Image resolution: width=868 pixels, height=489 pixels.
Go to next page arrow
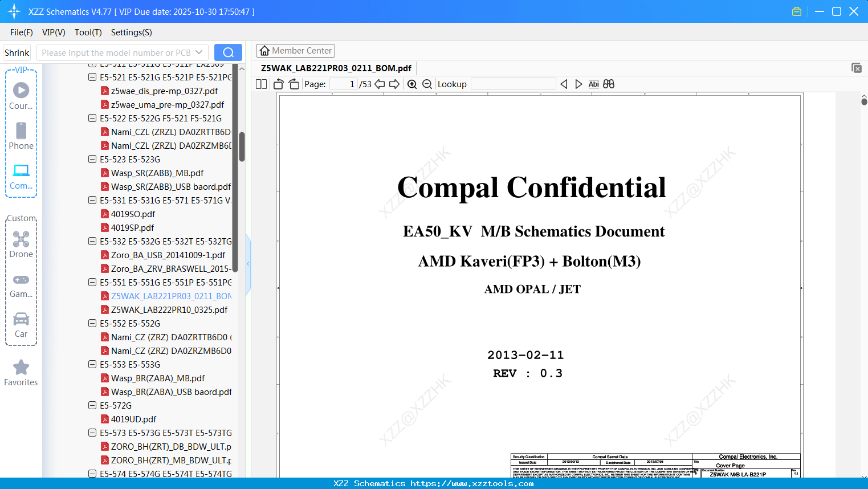tap(394, 84)
